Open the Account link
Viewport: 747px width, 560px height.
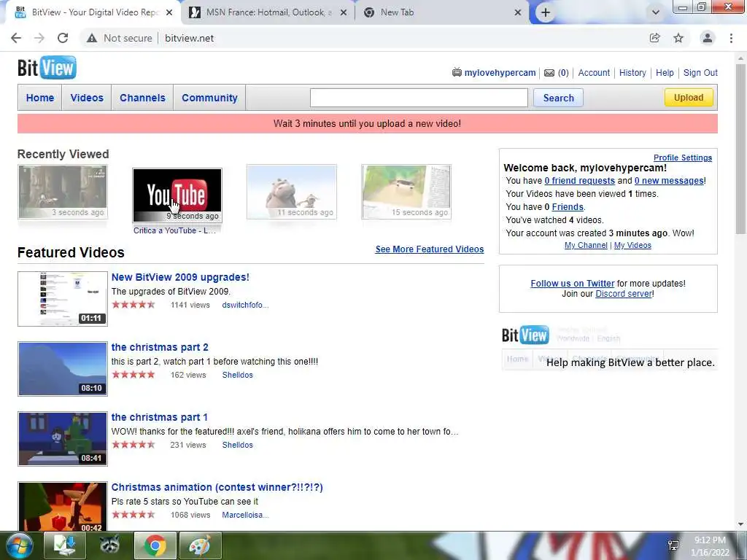[x=594, y=73]
